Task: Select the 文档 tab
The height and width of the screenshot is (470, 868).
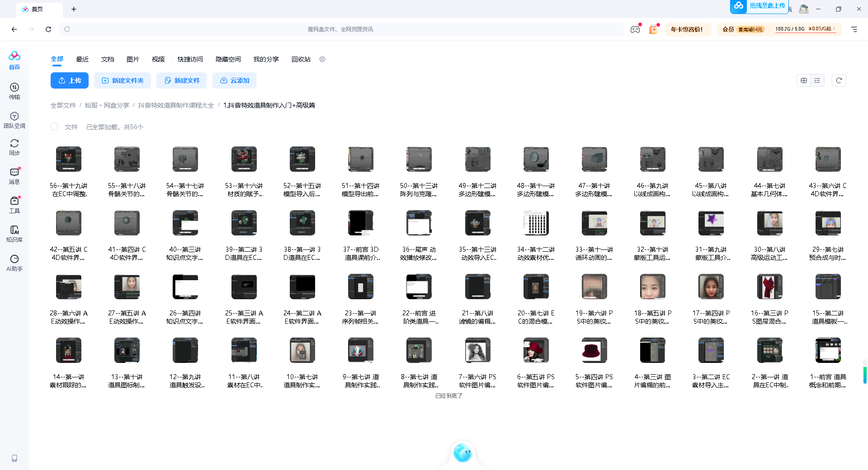Action: (108, 59)
